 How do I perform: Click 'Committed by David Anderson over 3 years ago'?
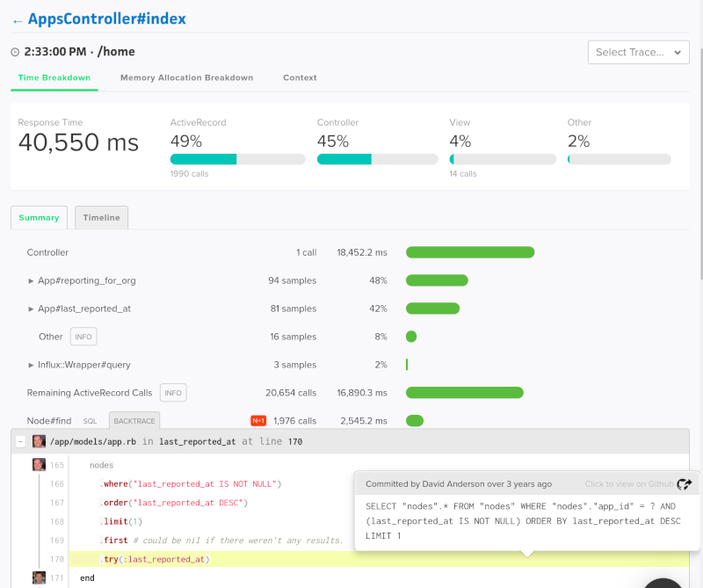[459, 484]
